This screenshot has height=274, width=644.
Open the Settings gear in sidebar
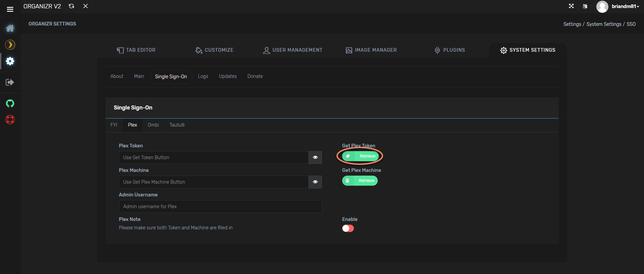click(10, 61)
